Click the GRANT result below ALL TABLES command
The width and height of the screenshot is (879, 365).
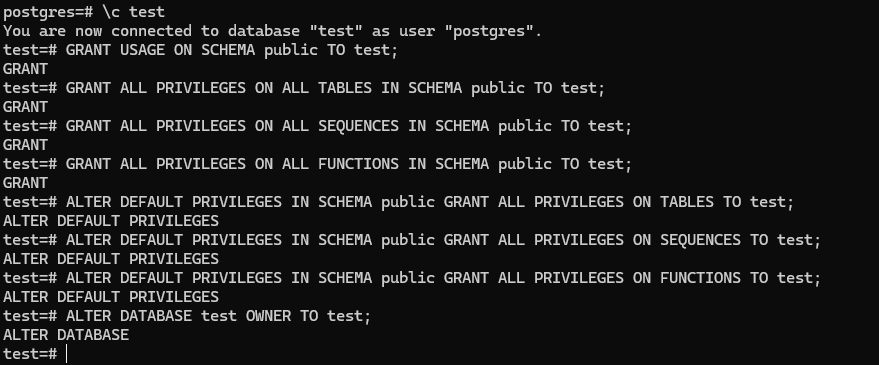click(x=26, y=107)
